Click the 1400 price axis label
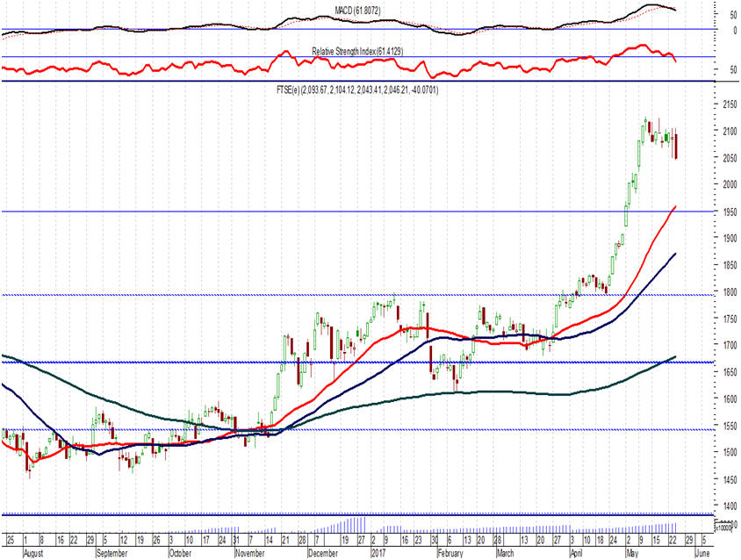This screenshot has width=741, height=560. (x=730, y=506)
